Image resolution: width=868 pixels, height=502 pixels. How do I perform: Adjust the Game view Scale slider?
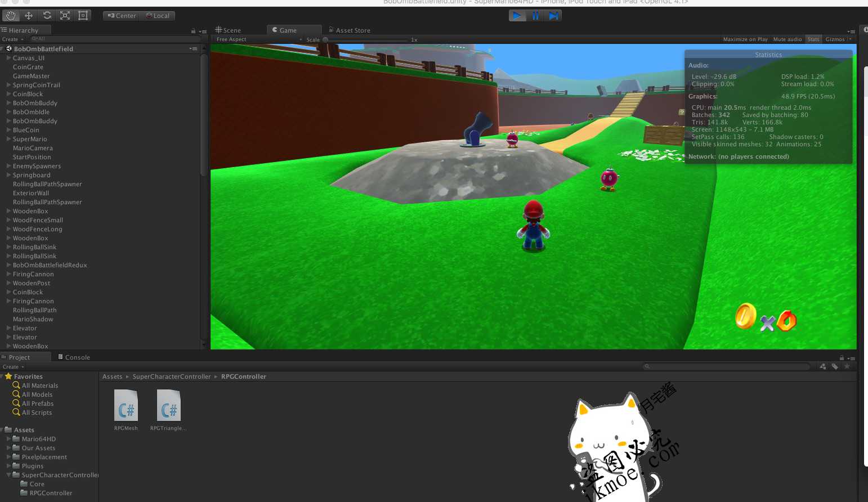click(x=366, y=40)
